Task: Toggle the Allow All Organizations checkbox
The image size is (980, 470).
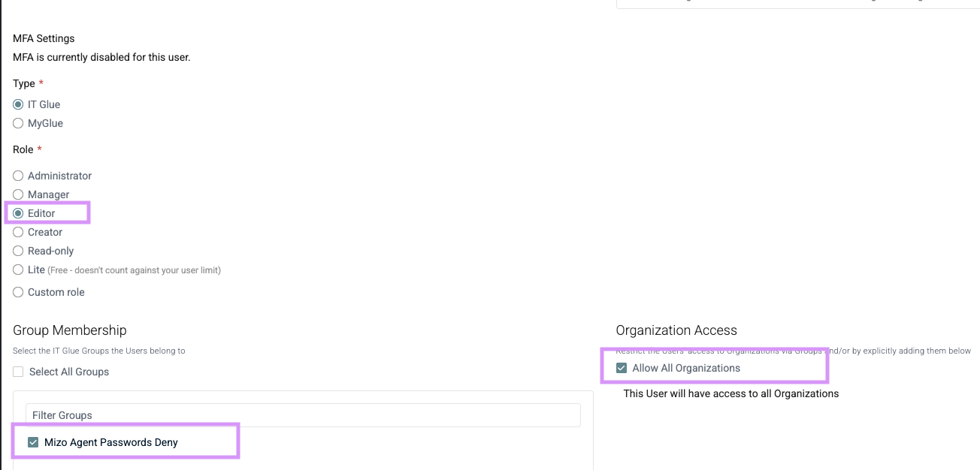Action: coord(622,368)
